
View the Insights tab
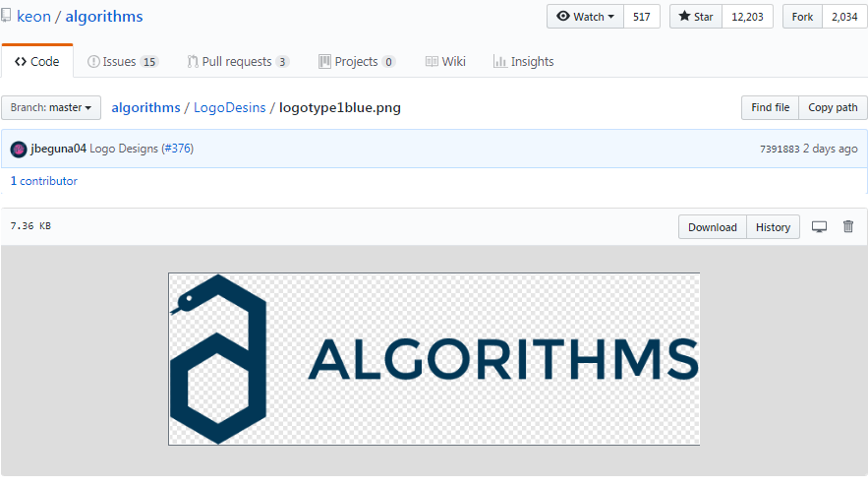pyautogui.click(x=524, y=62)
